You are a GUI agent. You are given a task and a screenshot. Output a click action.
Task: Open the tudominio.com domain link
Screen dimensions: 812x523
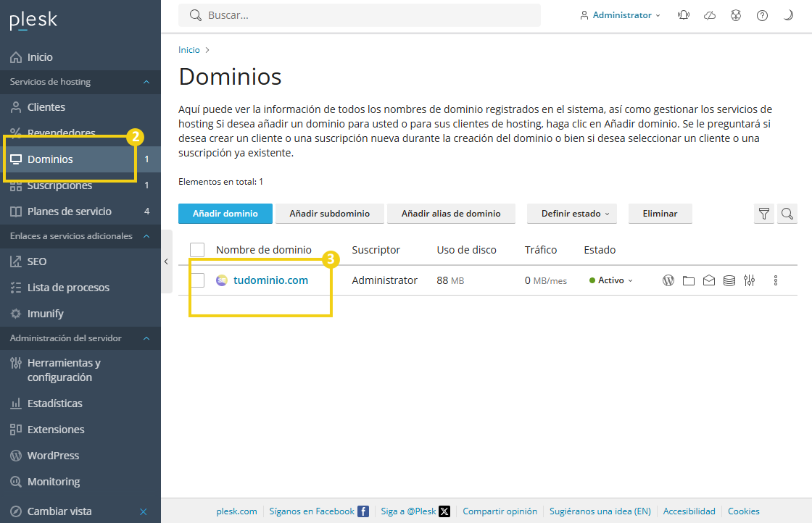[x=270, y=280]
